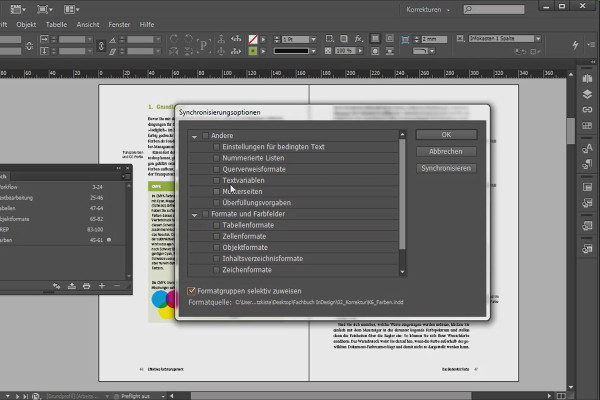Open the Layers panel icon

(587, 94)
